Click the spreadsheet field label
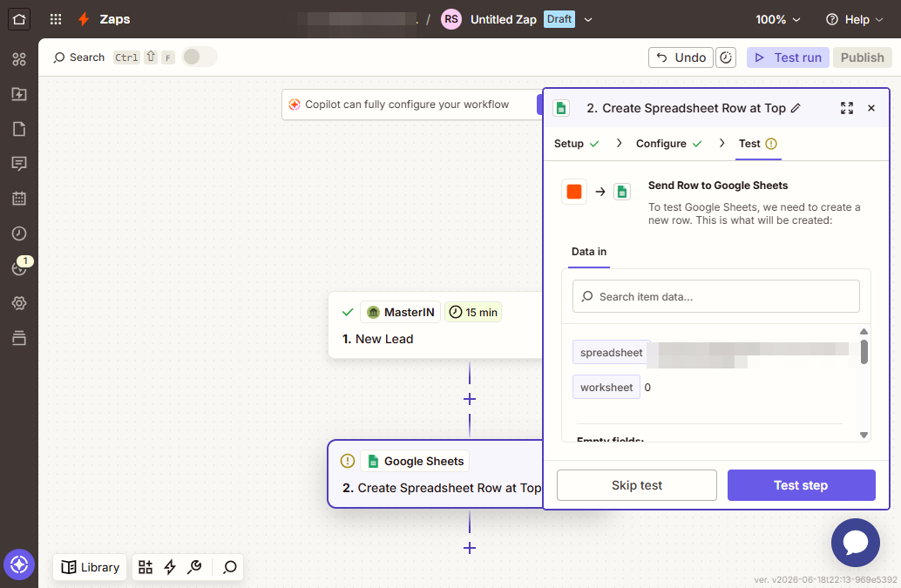Viewport: 901px width, 588px height. click(x=612, y=353)
